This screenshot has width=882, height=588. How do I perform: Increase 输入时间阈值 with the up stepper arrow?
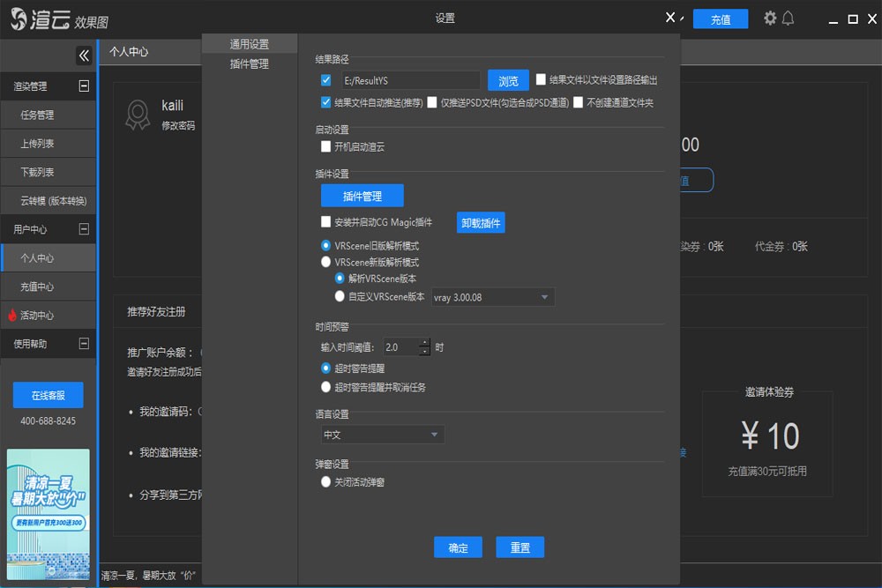pos(424,342)
